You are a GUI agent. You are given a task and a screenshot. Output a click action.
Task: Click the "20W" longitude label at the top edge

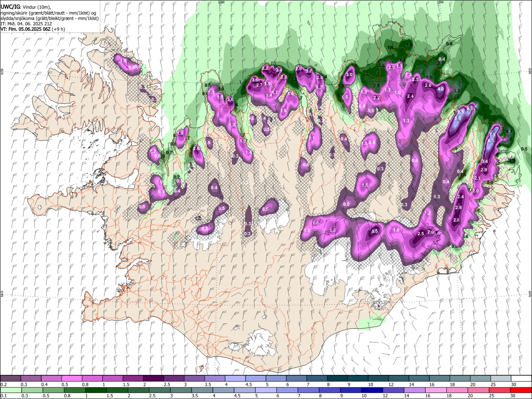point(221,2)
